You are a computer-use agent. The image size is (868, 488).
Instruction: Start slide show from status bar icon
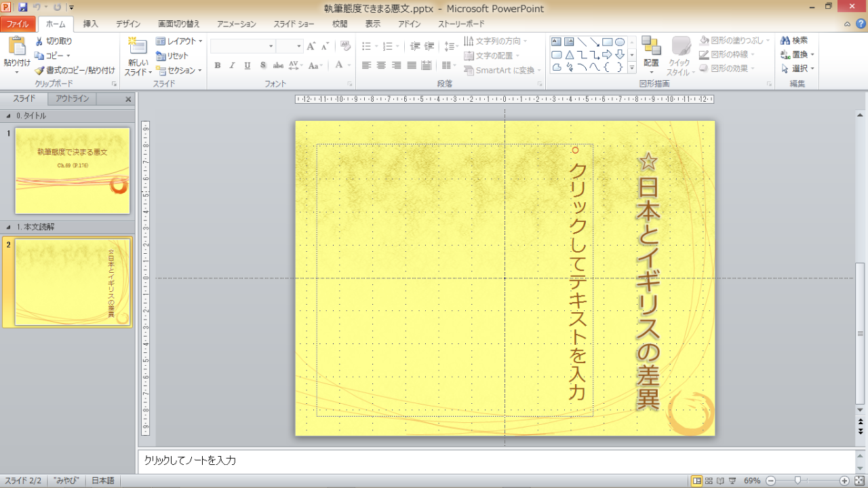732,481
